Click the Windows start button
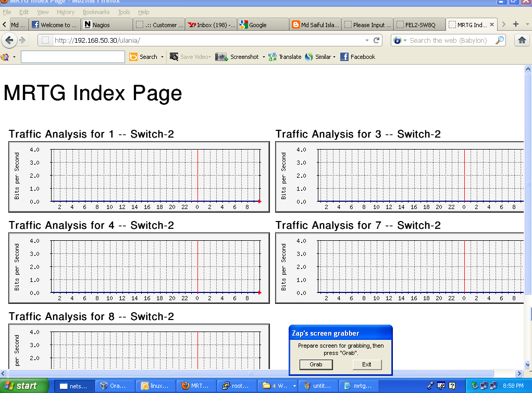Image resolution: width=532 pixels, height=393 pixels. pos(24,386)
